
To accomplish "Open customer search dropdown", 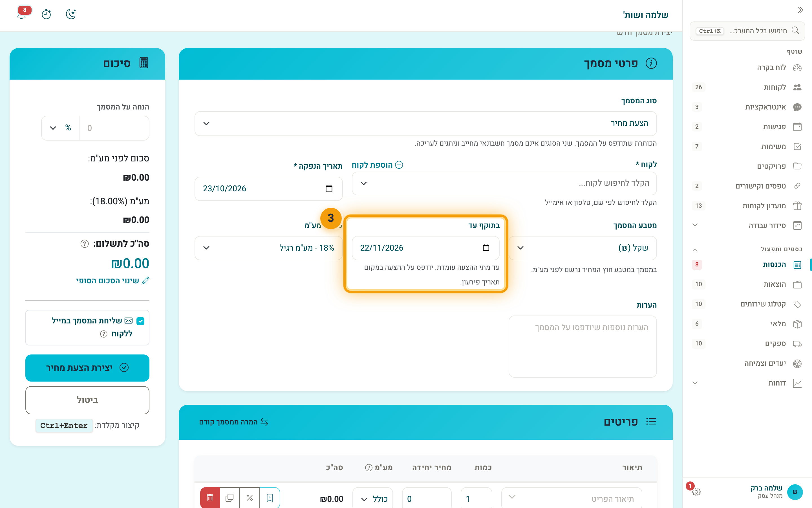I will pyautogui.click(x=504, y=183).
